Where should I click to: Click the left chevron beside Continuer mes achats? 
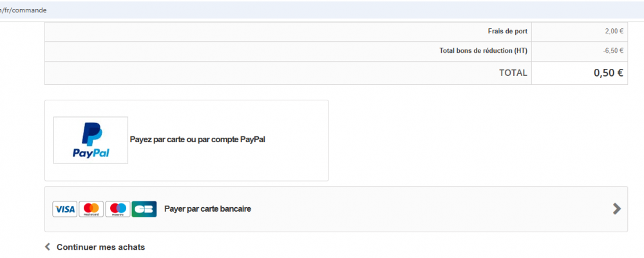pyautogui.click(x=48, y=246)
